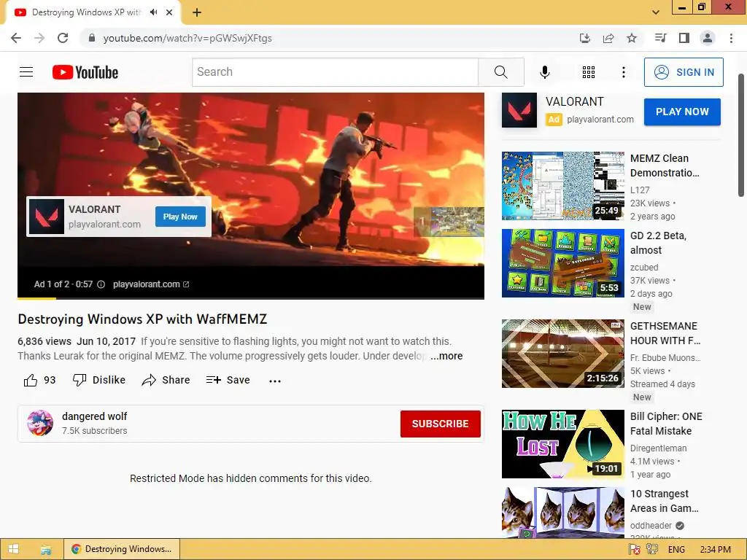
Task: Open the YouTube apps grid icon
Action: [589, 72]
